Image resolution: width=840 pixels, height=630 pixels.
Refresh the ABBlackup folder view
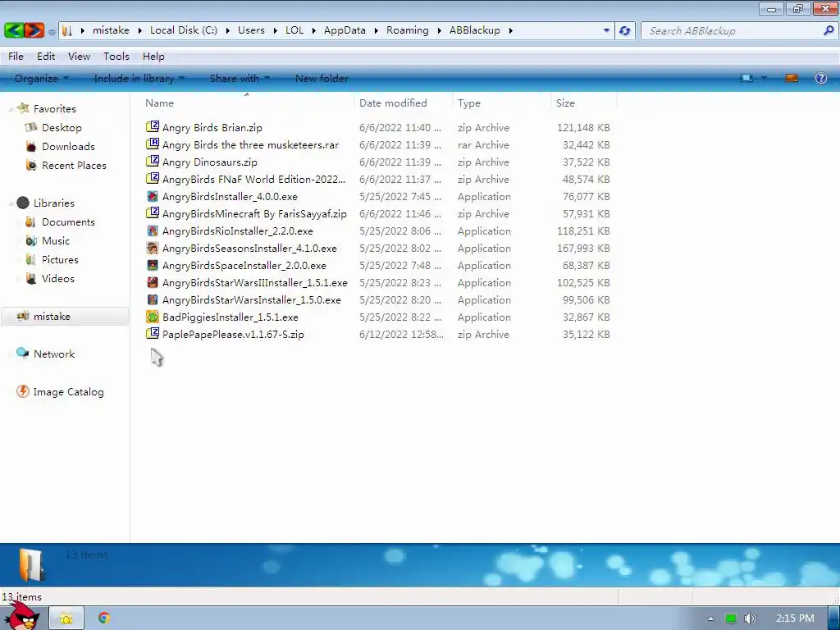(x=624, y=30)
